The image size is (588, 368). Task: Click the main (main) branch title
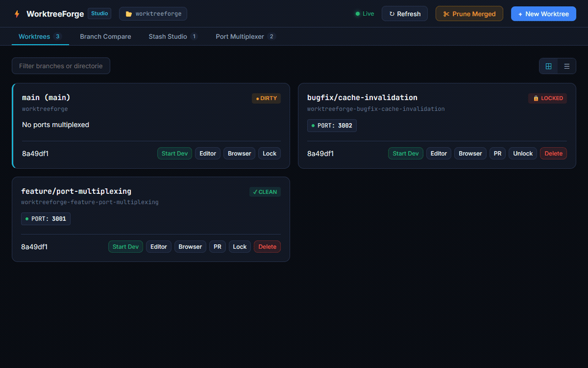[x=46, y=98]
